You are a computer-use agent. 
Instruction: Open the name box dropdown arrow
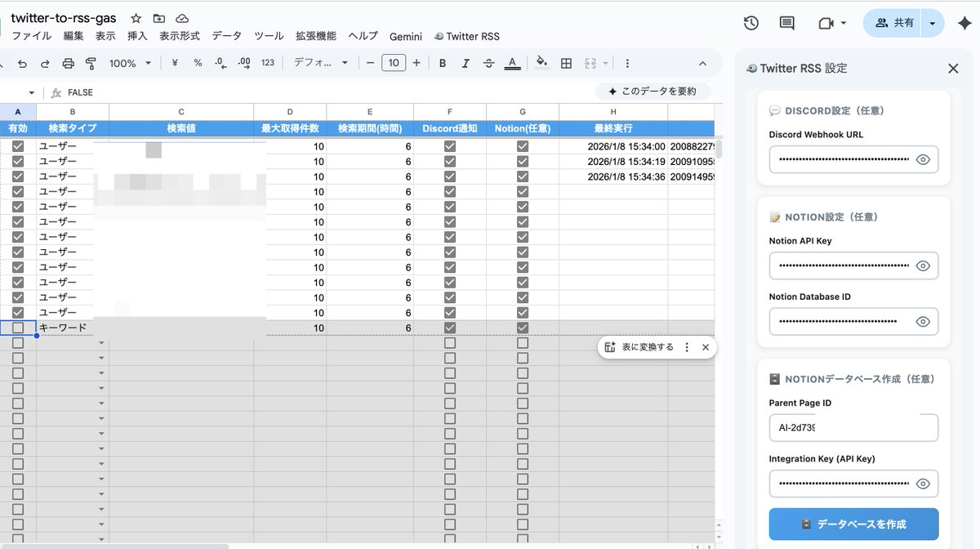pyautogui.click(x=32, y=92)
